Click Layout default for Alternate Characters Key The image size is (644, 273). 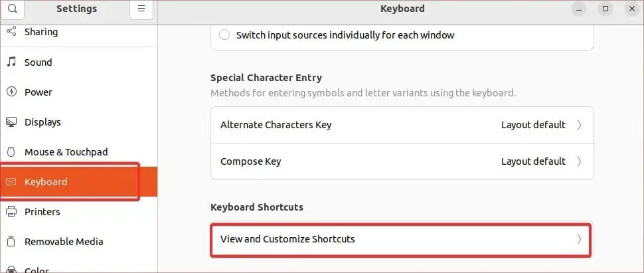click(533, 125)
